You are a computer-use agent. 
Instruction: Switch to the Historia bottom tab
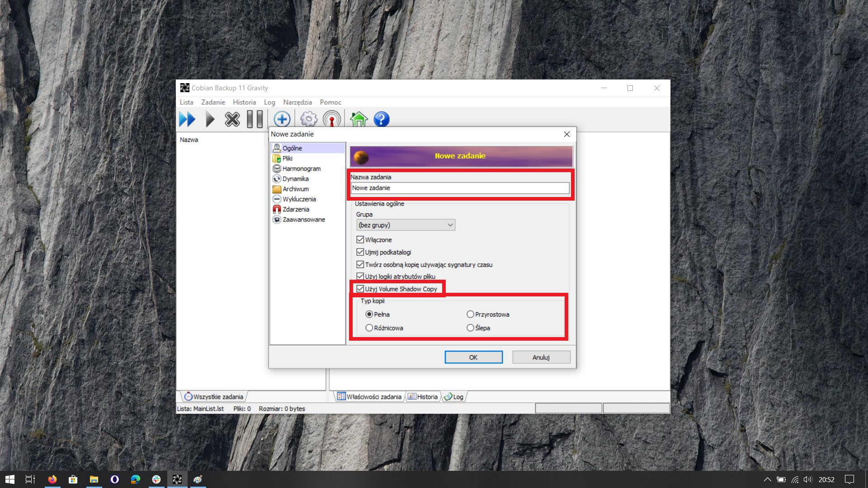423,397
